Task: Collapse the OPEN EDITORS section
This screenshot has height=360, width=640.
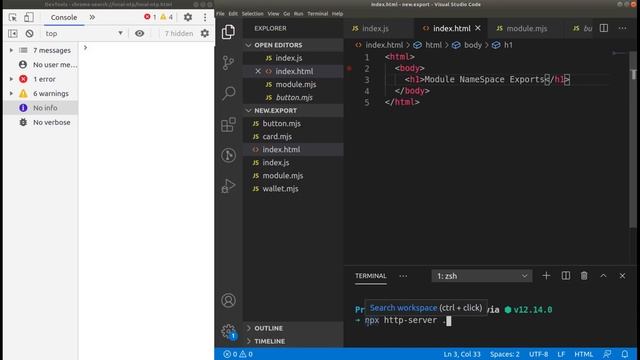Action: pyautogui.click(x=293, y=45)
